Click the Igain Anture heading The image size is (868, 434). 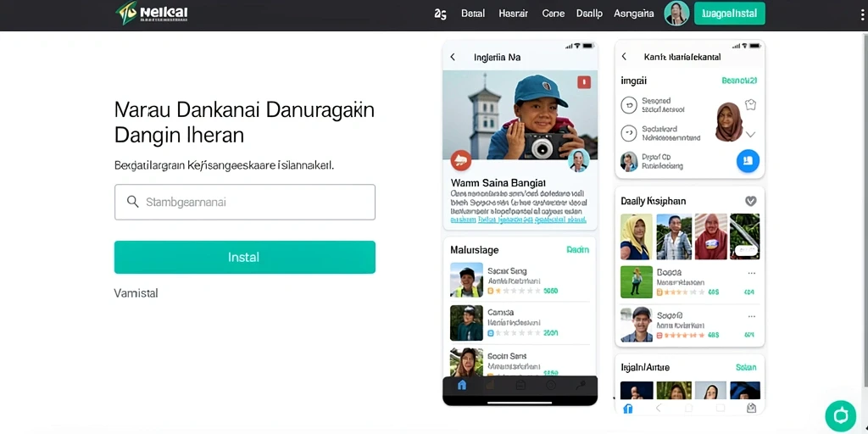point(645,367)
